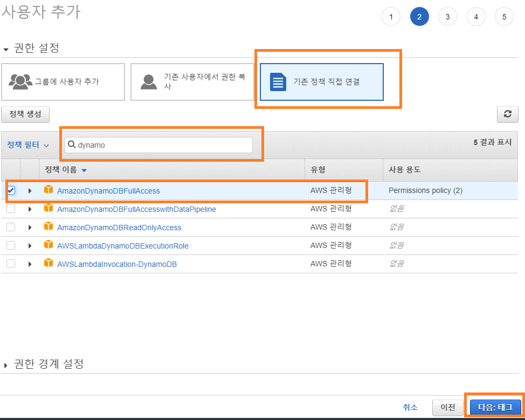Enable the AmazonDynamoDBReadOnlyAccess checkbox
This screenshot has height=420, width=525.
(11, 228)
